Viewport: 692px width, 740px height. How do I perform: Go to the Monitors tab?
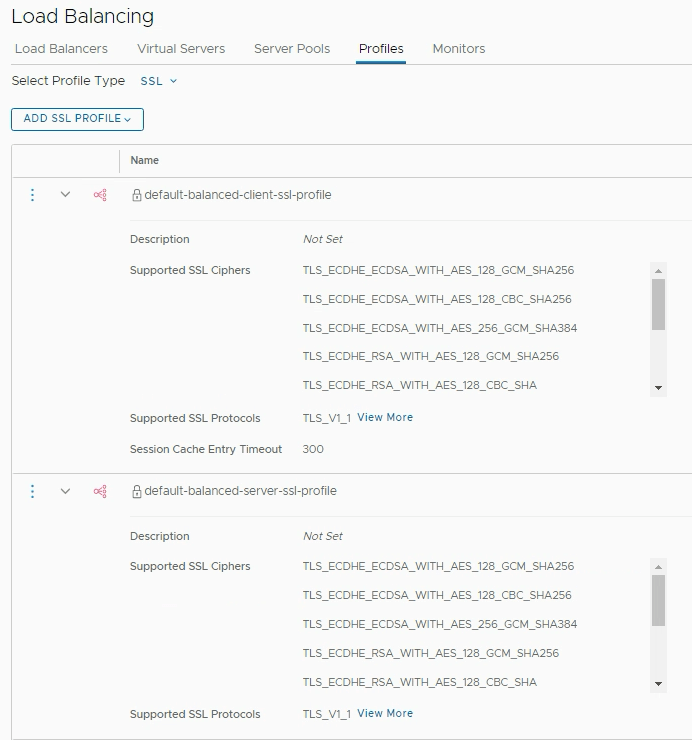[458, 49]
